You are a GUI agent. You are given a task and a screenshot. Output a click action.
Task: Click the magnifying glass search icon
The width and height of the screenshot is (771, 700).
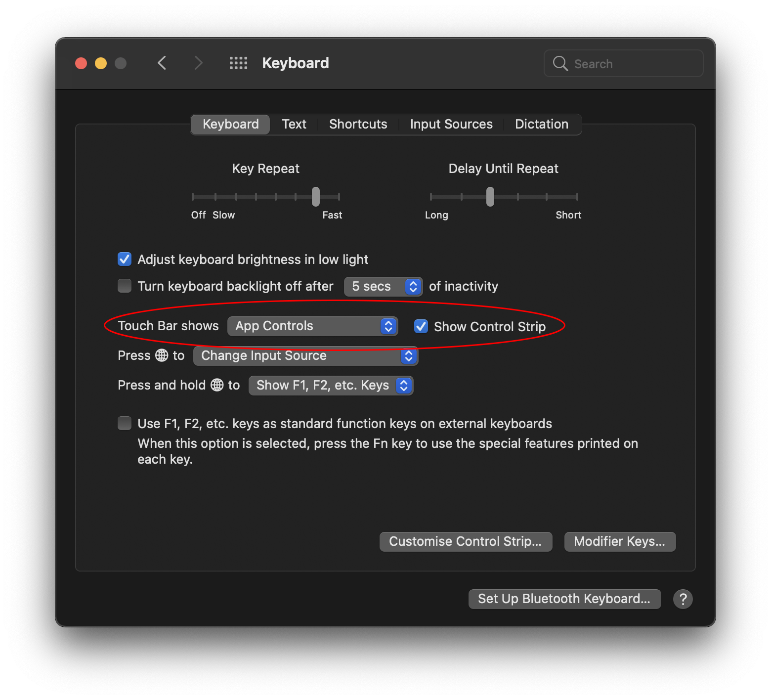[x=560, y=64]
